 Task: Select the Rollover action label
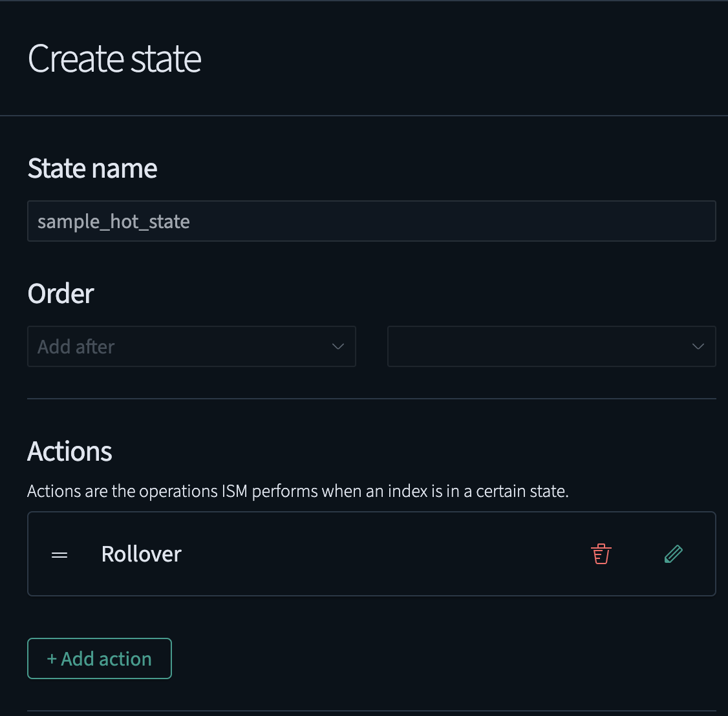[141, 554]
